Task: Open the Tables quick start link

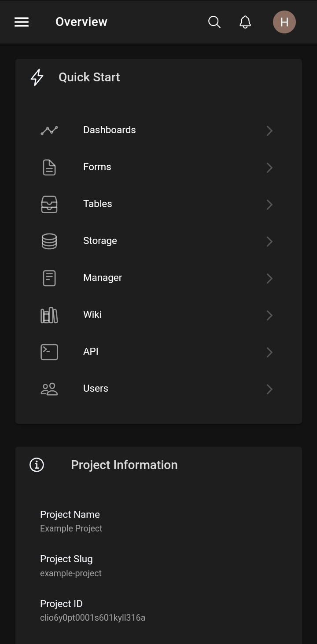Action: pyautogui.click(x=98, y=204)
